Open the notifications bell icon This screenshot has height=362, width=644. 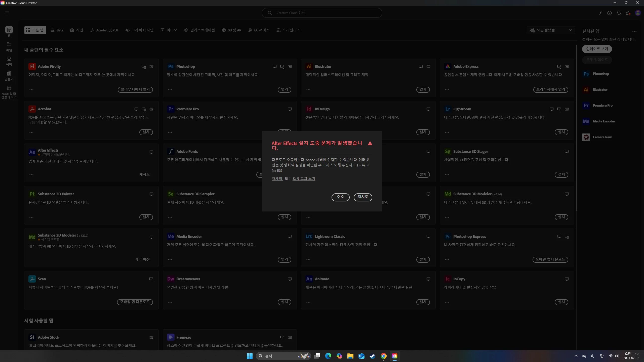(x=619, y=13)
